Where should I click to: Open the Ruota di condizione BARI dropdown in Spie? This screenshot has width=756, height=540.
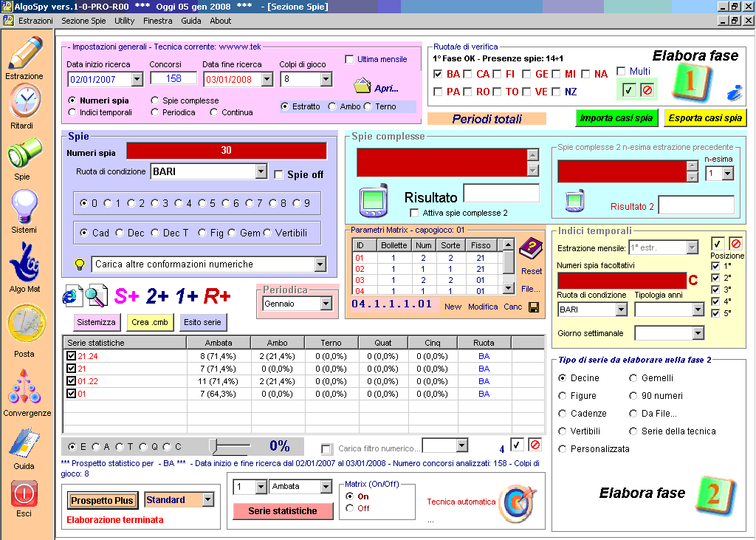coord(261,171)
